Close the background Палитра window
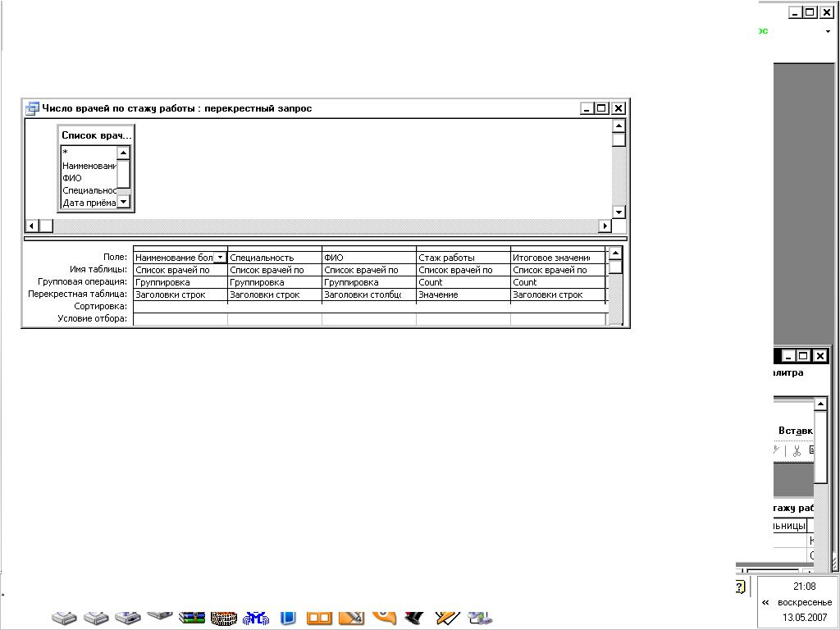The image size is (840, 630). tap(820, 356)
